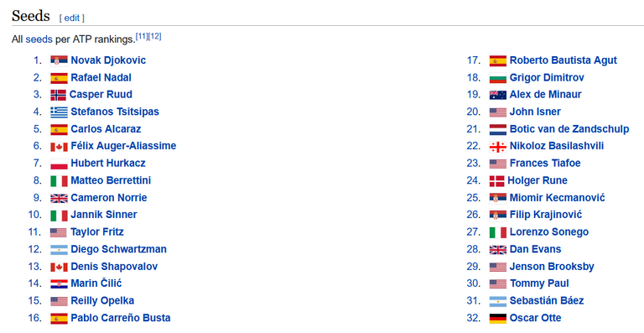Screen dimensions: 644x333
Task: Open Roberto Bautista Agut's page
Action: point(563,60)
